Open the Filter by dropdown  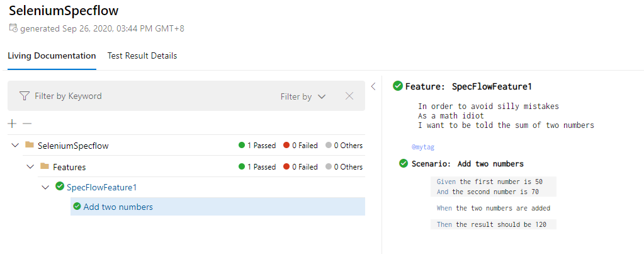click(303, 96)
